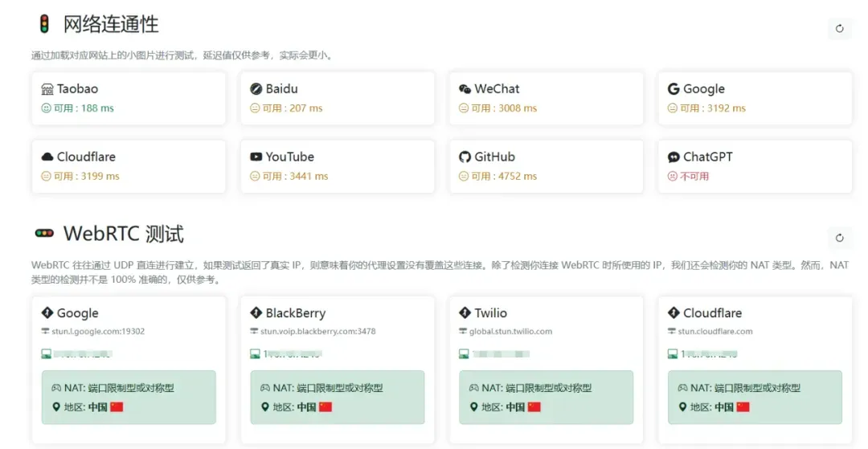The height and width of the screenshot is (449, 868).
Task: Click the diamond icon beside WebRTC Cloudflare
Action: [674, 313]
